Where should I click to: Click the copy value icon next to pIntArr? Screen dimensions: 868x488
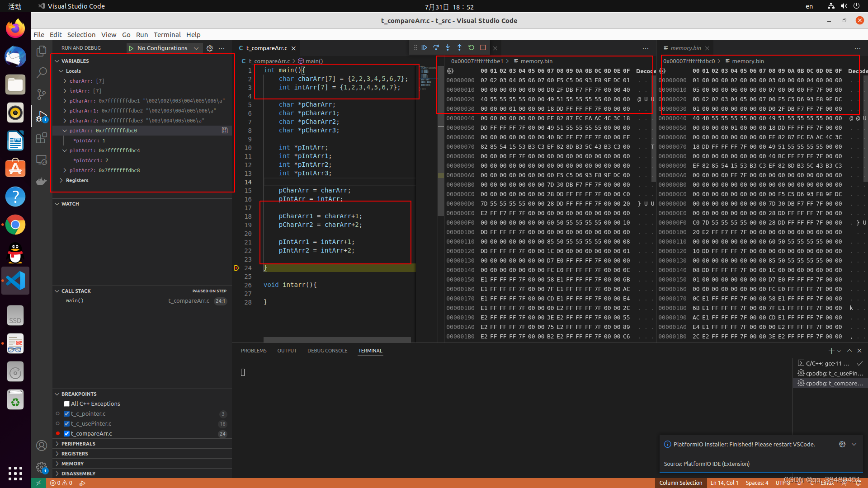pyautogui.click(x=225, y=131)
